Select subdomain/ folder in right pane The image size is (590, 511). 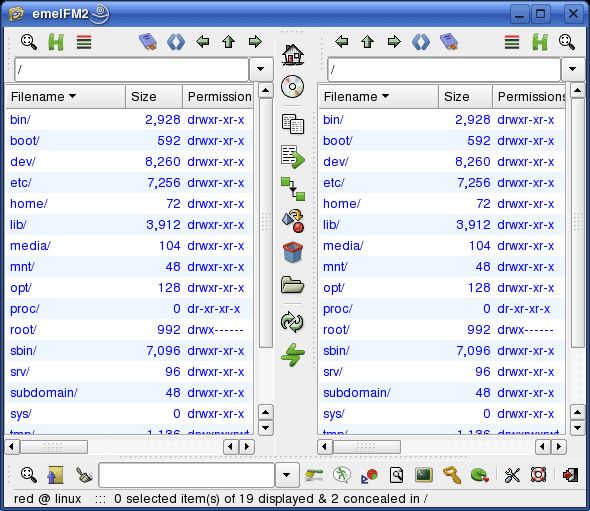tap(442, 392)
